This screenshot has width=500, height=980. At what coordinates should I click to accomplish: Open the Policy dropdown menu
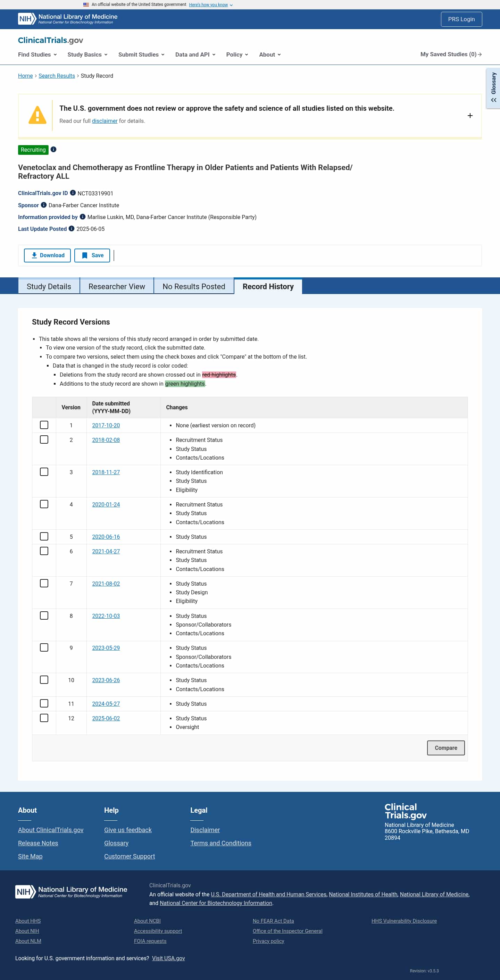(237, 55)
